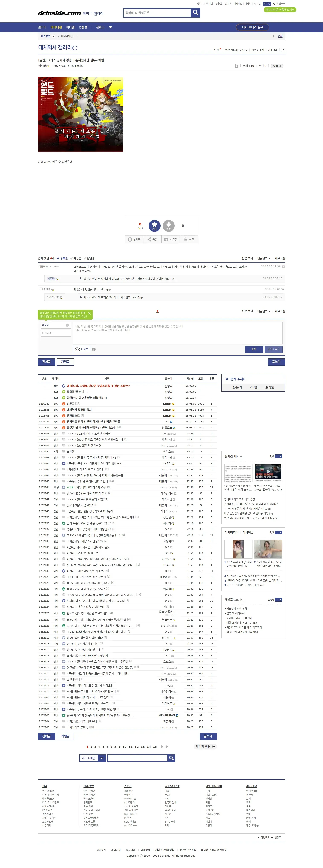Click the magnifier search button beside the top search box
This screenshot has height=868, width=323.
tap(195, 13)
